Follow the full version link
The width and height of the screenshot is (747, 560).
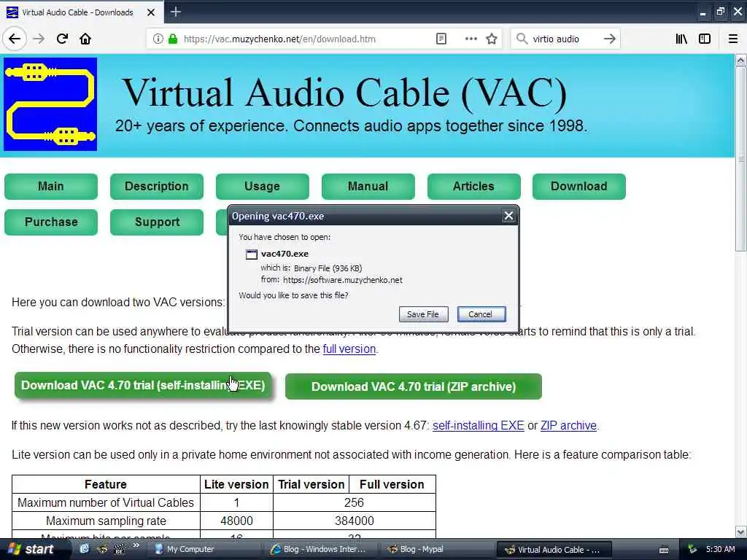point(349,349)
